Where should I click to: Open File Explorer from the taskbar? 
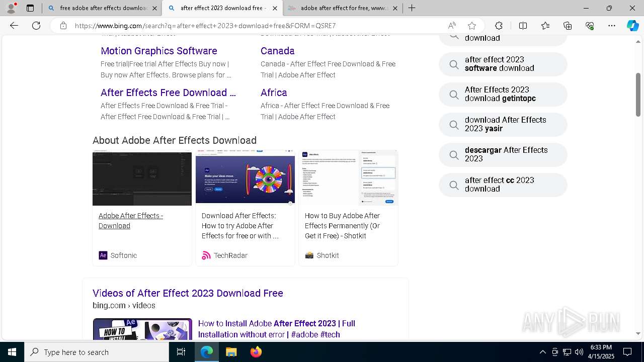click(231, 352)
